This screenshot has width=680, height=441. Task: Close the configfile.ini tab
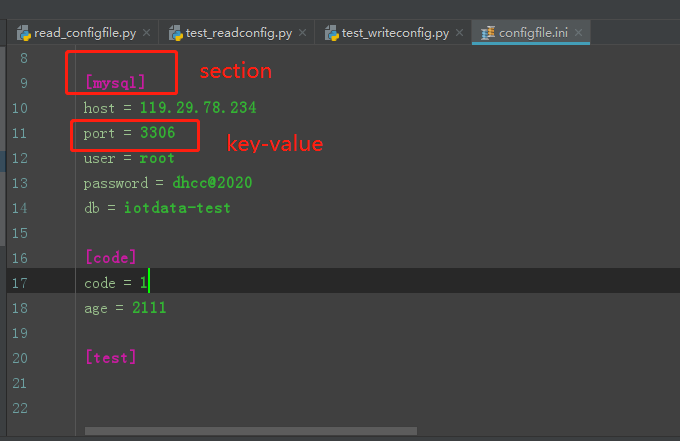(578, 33)
